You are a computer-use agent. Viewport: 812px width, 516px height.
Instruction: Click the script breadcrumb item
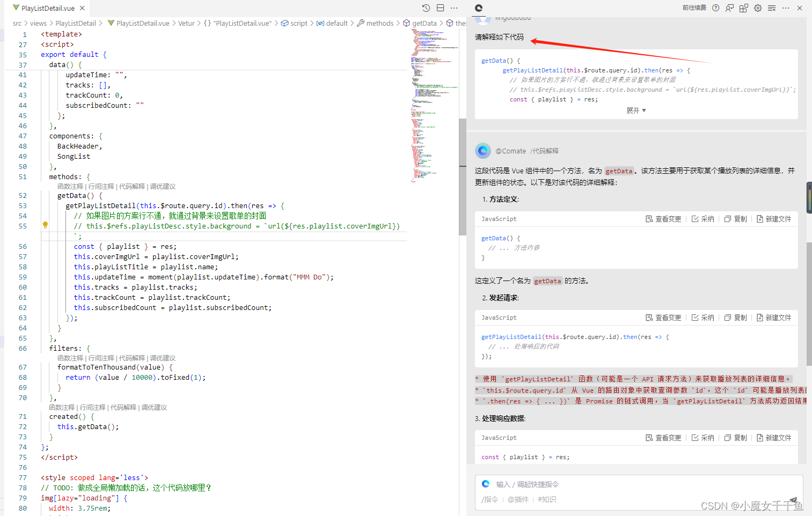coord(294,23)
